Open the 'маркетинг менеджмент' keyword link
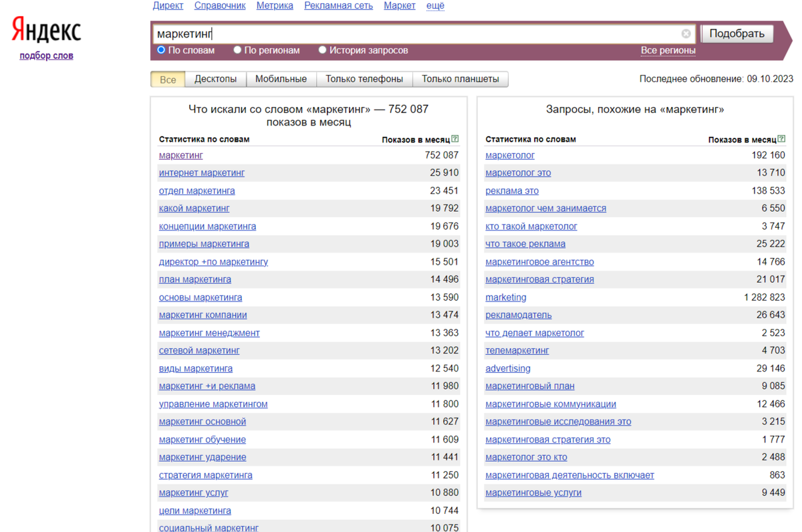Screen dimensions: 802x532 209,333
